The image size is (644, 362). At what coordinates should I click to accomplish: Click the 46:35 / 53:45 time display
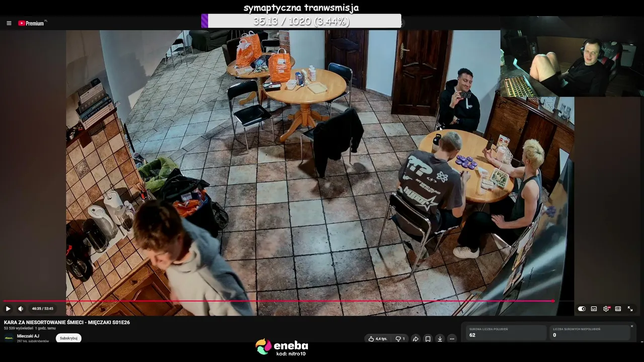coord(43,309)
